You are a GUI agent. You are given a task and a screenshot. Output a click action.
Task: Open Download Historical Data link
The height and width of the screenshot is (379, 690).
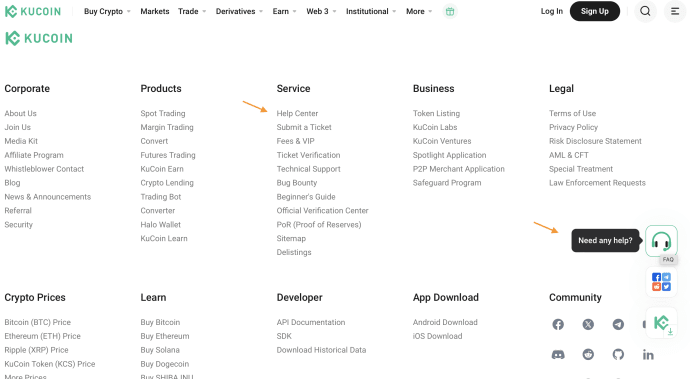(321, 350)
